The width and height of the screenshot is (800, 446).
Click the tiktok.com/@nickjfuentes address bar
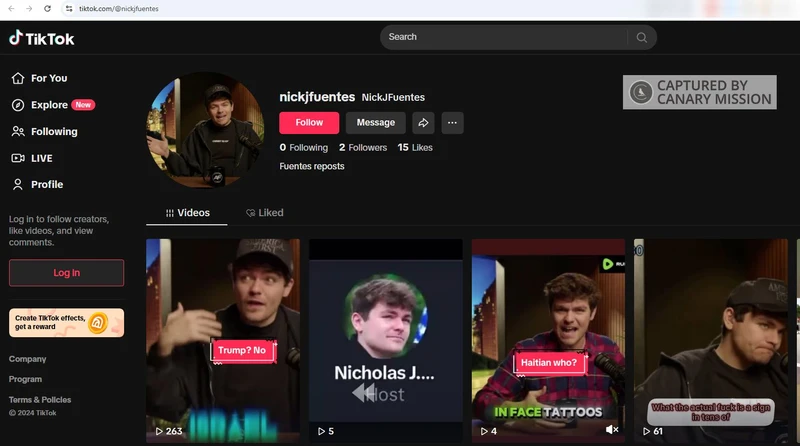[x=118, y=9]
